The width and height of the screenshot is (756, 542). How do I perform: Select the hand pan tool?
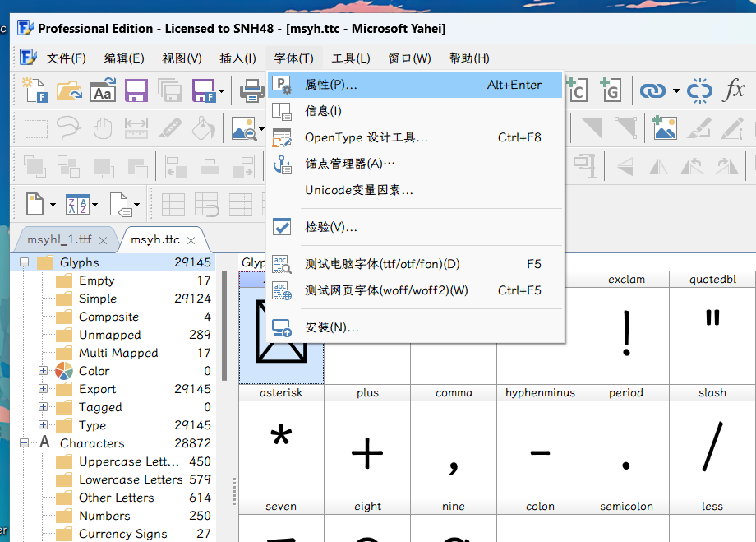(x=103, y=128)
